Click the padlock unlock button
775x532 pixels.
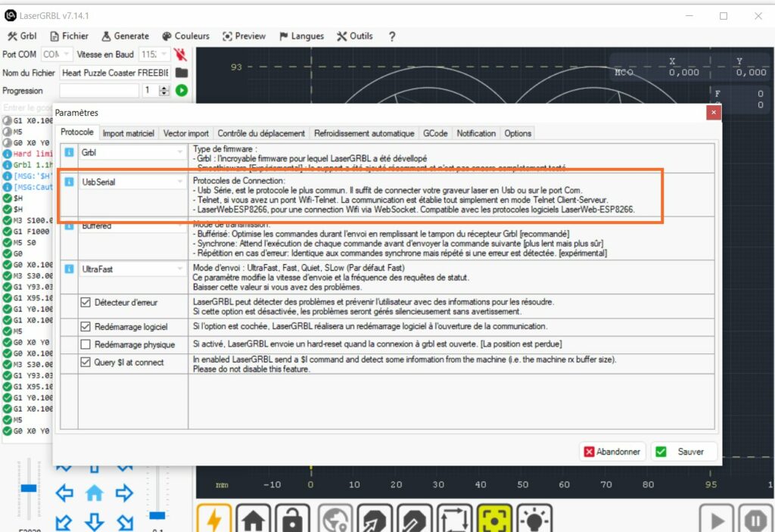291,519
